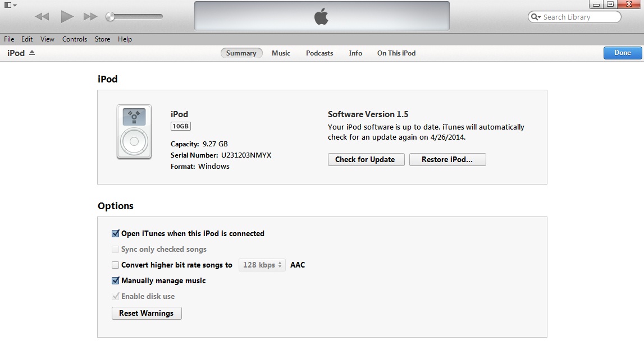Open the iTunes window menu icon

point(10,6)
